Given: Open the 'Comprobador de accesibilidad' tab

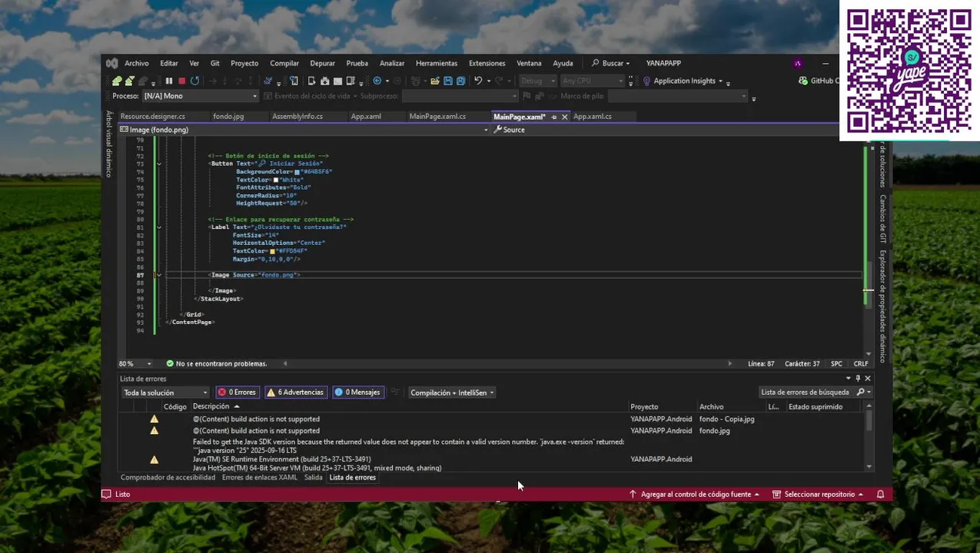Looking at the screenshot, I should coord(168,478).
